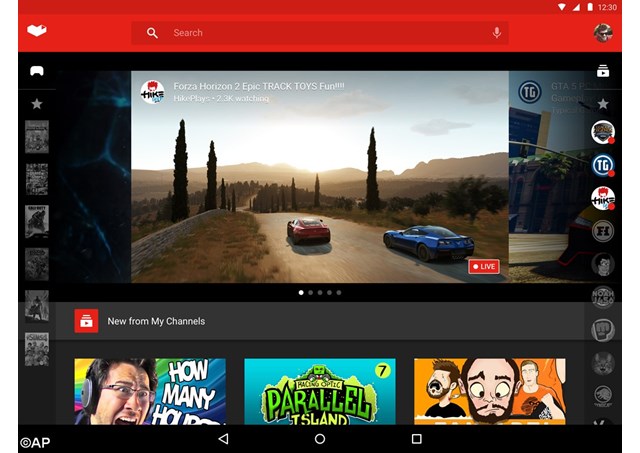640x453 pixels.
Task: Open the Hike channel avatar in right sidebar
Action: [x=603, y=198]
